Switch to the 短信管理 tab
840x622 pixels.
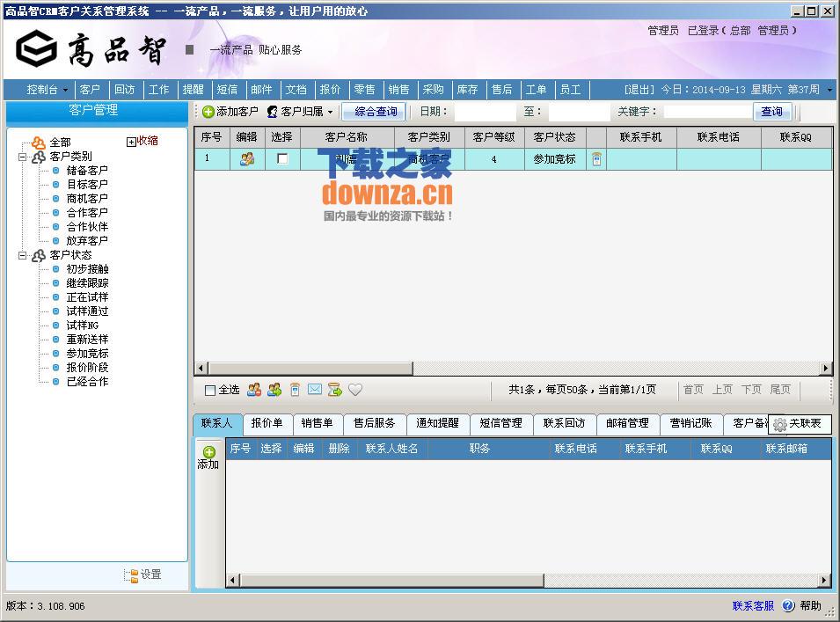point(500,423)
